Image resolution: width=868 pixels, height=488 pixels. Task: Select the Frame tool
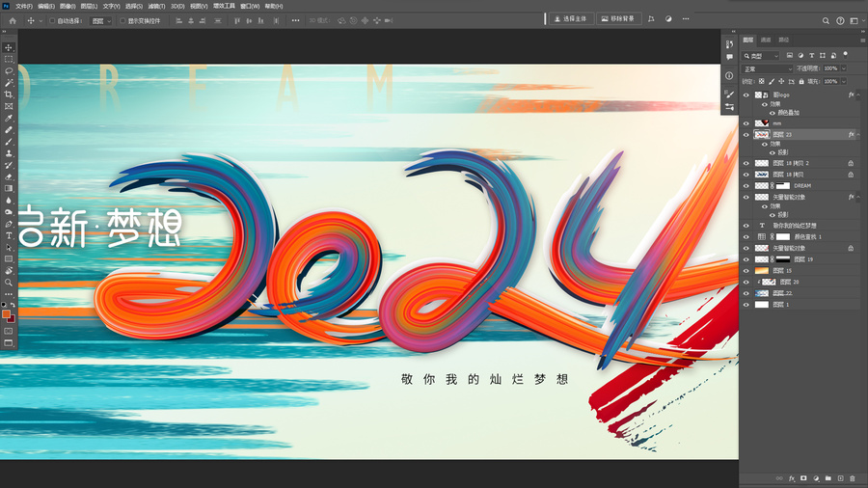click(9, 106)
